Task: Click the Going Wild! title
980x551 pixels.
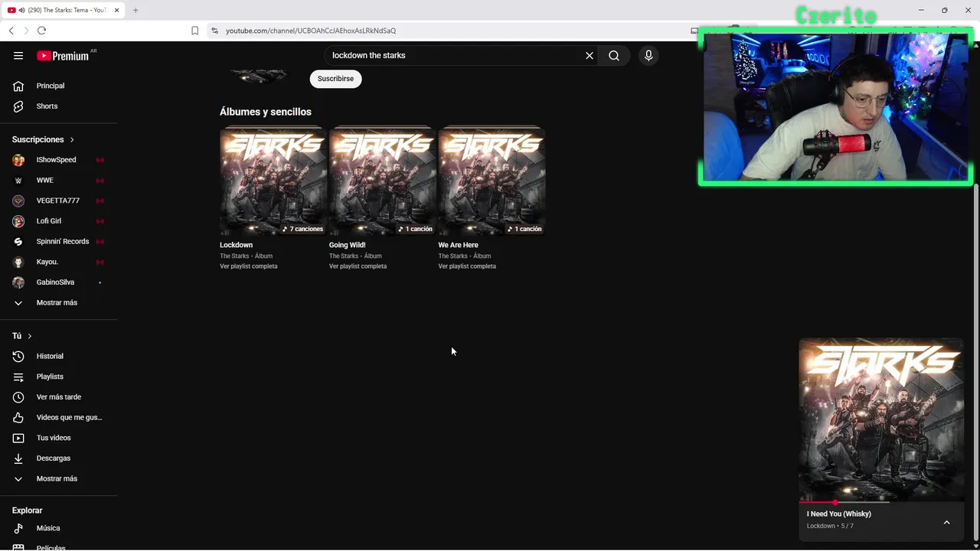Action: 348,245
